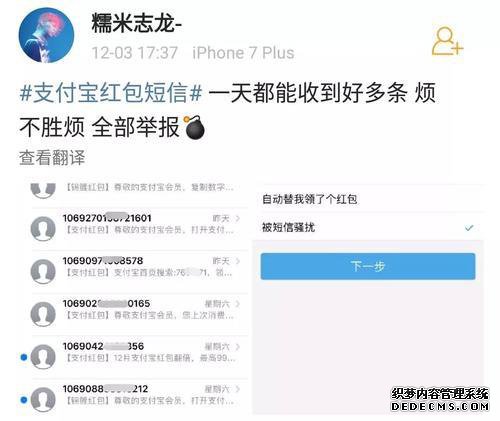Viewport: 500px width, 421px height.
Task: Open the #支付宝红包短信# hashtag link
Action: 111,92
